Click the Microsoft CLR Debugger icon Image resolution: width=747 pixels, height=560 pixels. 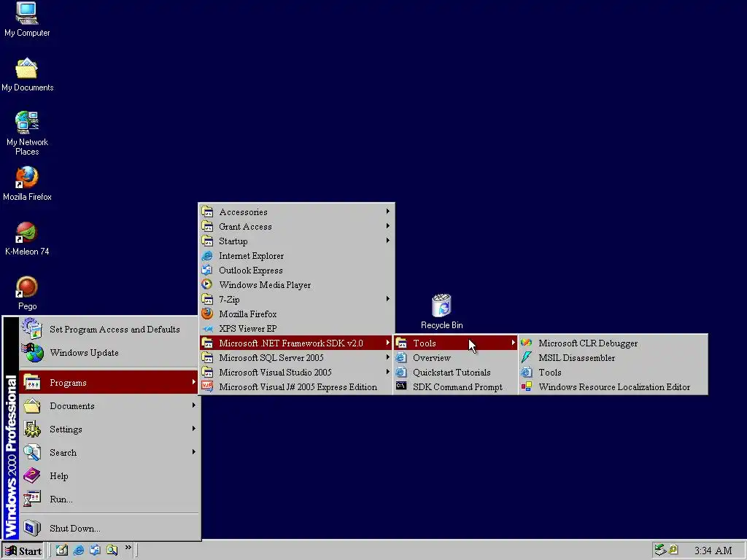point(527,343)
